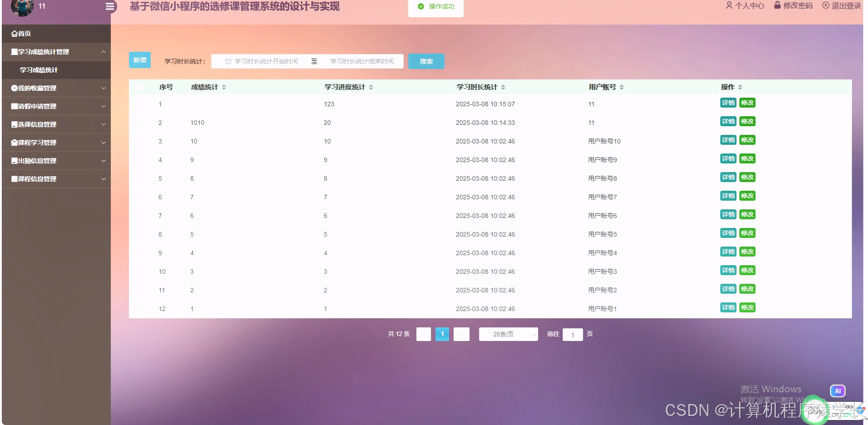
Task: Click the 新增 add button
Action: tap(139, 59)
